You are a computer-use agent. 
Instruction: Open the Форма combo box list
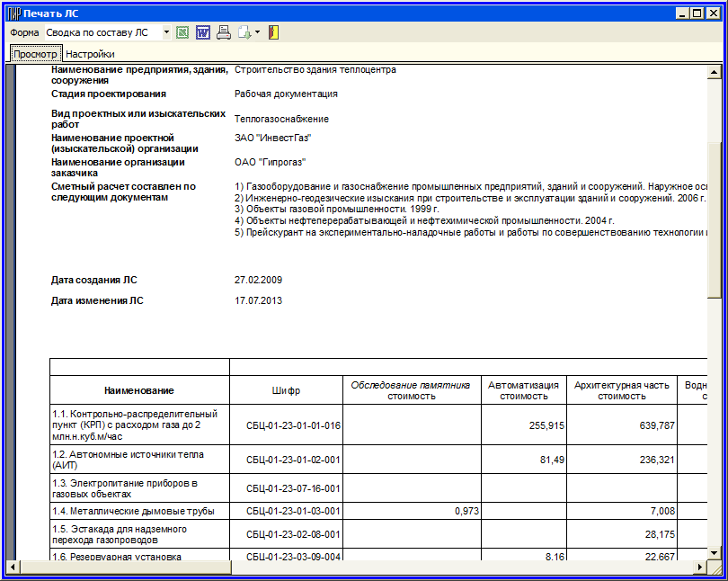(166, 32)
